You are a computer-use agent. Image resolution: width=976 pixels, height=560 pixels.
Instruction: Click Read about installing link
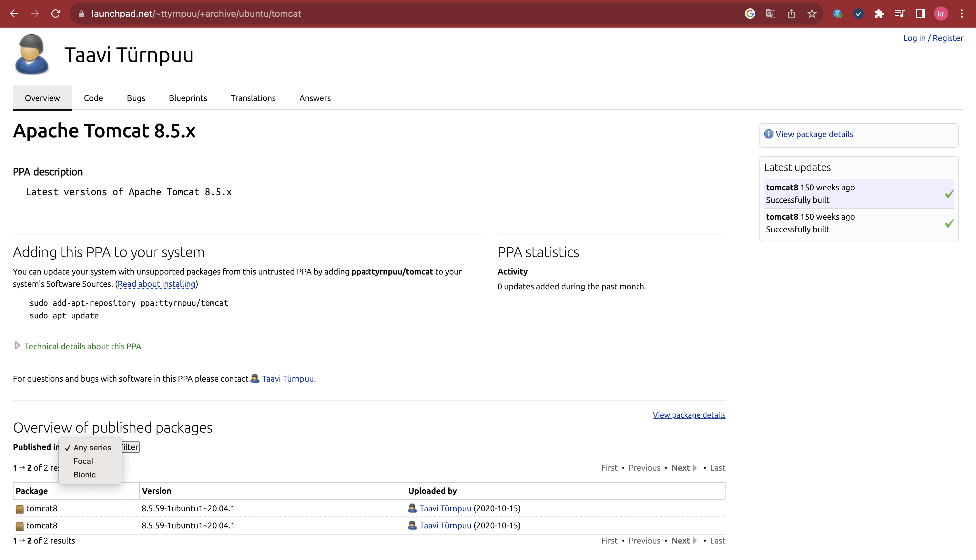tap(156, 284)
